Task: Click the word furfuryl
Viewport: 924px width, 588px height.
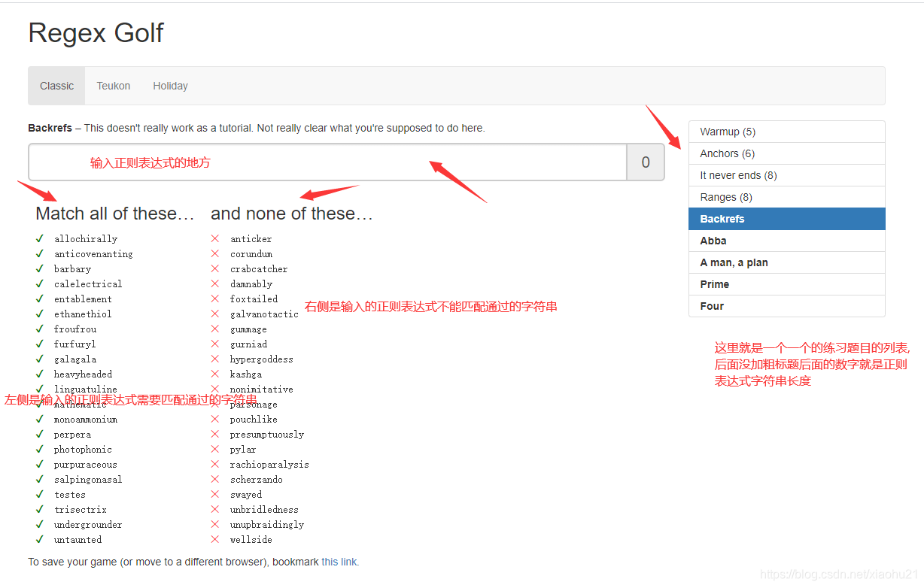Action: pyautogui.click(x=75, y=344)
